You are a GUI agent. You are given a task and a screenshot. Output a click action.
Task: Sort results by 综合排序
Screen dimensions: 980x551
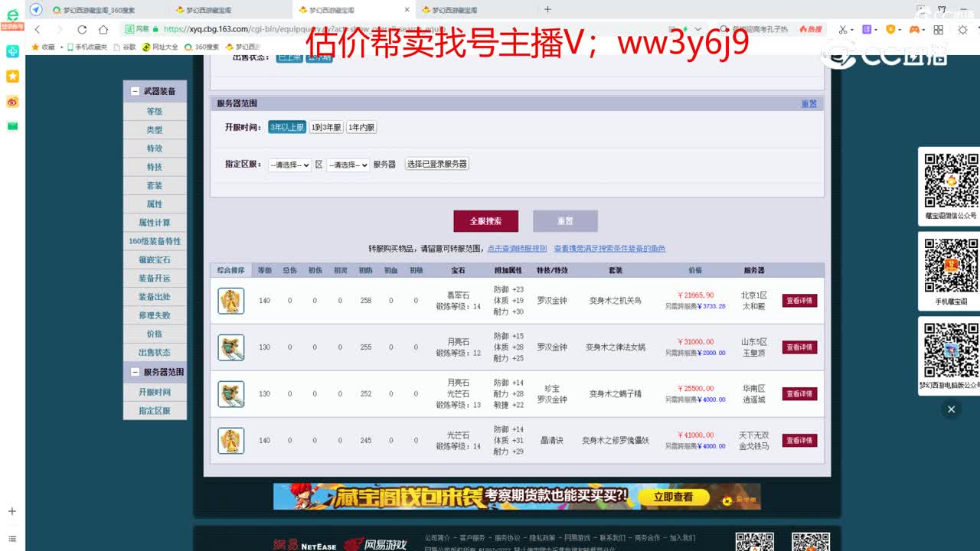230,270
